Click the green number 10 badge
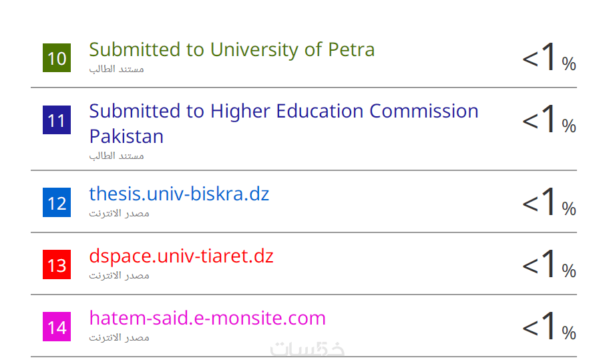Screen dimensions: 615x364 click(x=57, y=58)
